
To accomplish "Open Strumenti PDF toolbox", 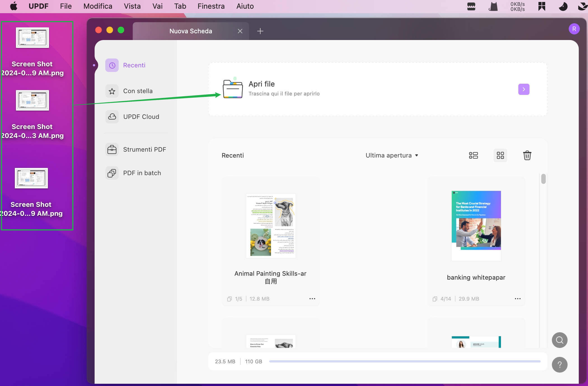I will [136, 149].
